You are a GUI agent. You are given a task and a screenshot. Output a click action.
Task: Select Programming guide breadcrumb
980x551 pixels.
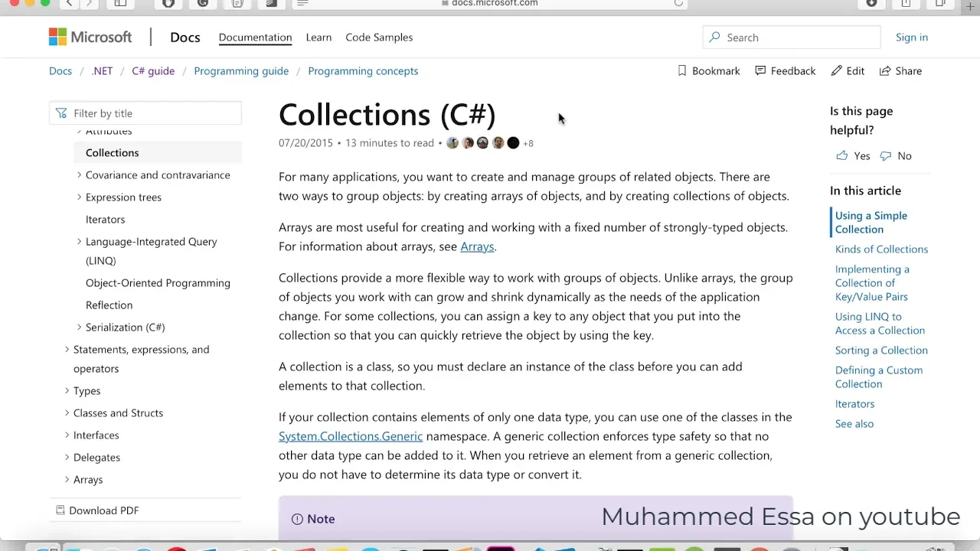pyautogui.click(x=241, y=70)
